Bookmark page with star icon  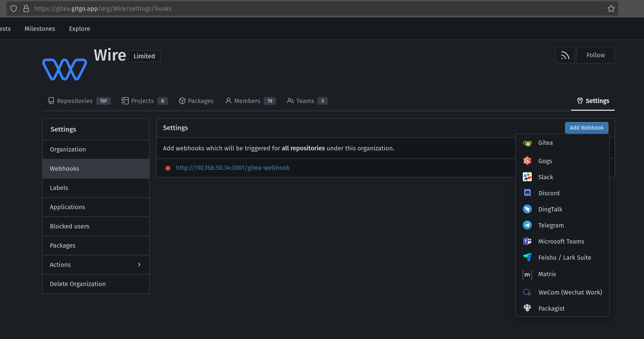[x=611, y=8]
